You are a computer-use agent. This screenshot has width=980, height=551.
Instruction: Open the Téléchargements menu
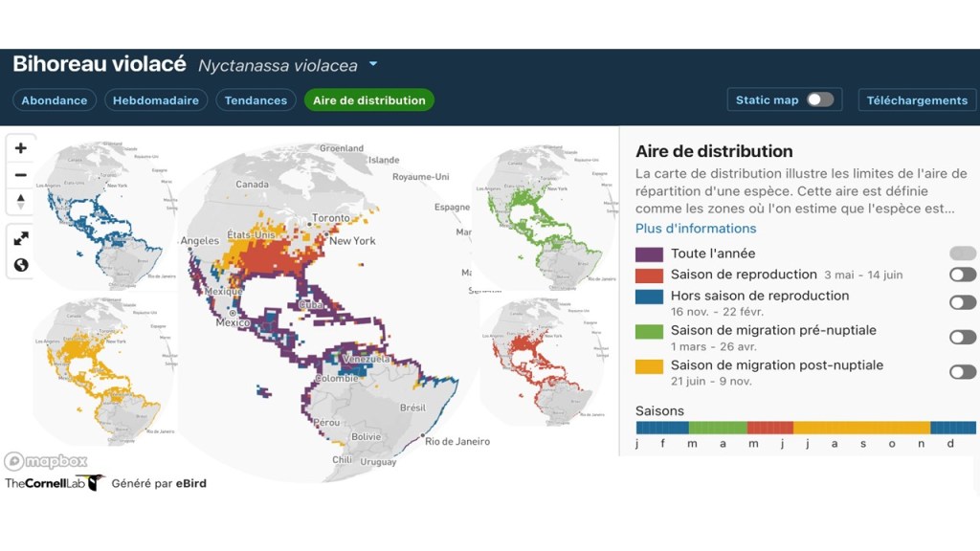917,99
